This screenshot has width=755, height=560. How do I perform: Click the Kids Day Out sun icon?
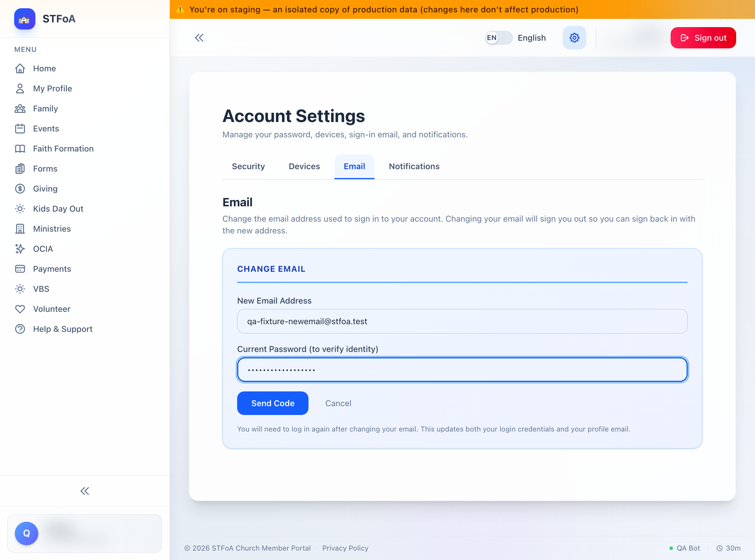click(20, 208)
